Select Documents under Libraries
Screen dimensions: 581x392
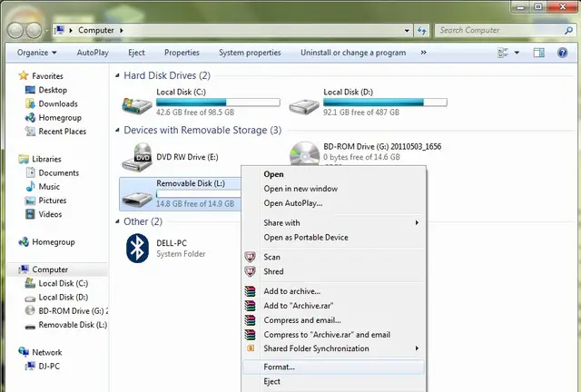point(58,172)
